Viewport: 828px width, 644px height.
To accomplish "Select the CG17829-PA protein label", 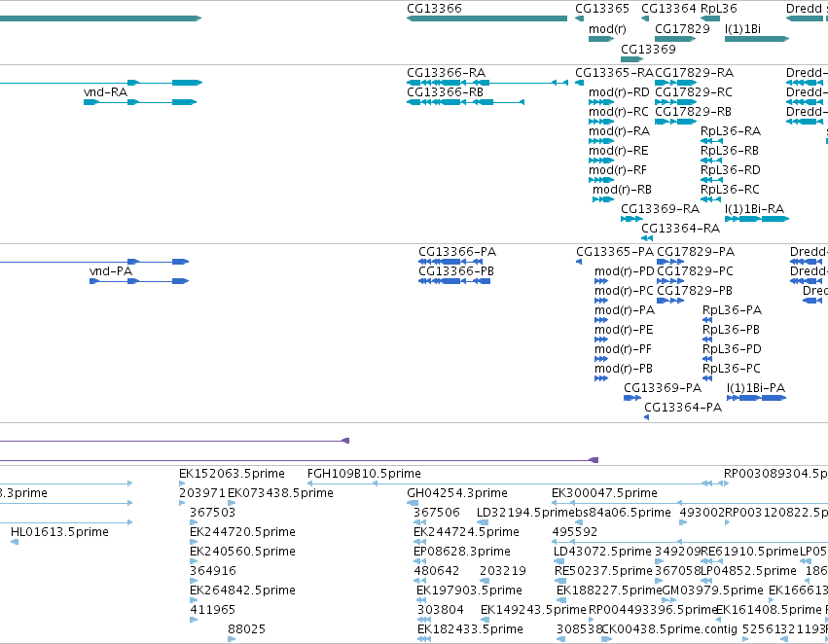I will click(696, 252).
